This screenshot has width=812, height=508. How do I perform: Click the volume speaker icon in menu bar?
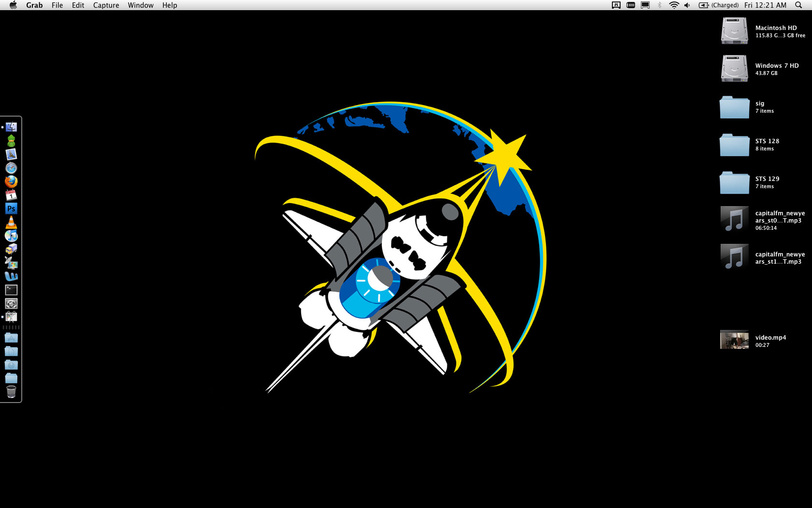click(x=687, y=5)
